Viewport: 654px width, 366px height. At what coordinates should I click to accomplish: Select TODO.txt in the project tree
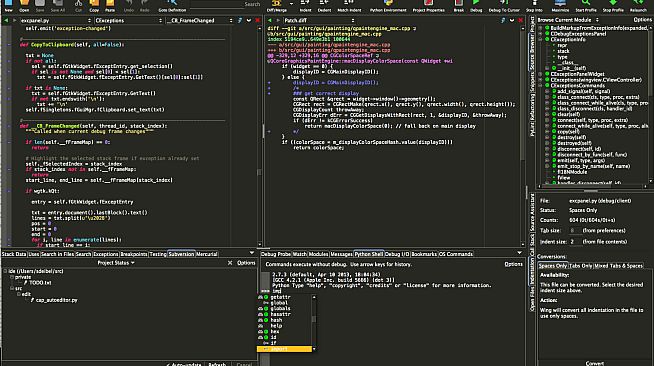click(x=40, y=283)
